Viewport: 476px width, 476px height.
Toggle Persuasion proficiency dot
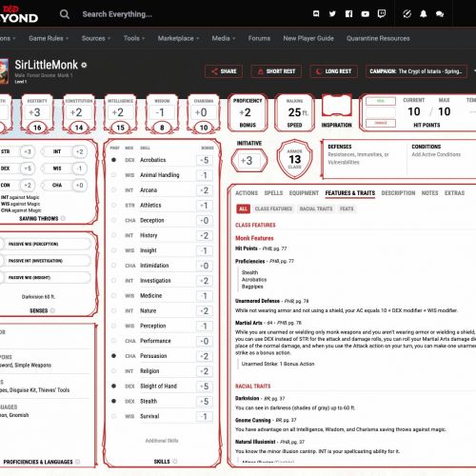point(113,356)
